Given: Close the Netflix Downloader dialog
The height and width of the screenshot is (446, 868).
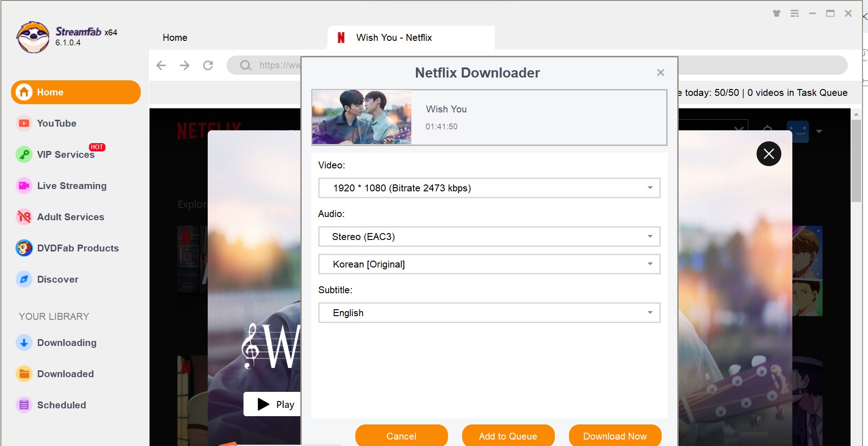Looking at the screenshot, I should (660, 72).
